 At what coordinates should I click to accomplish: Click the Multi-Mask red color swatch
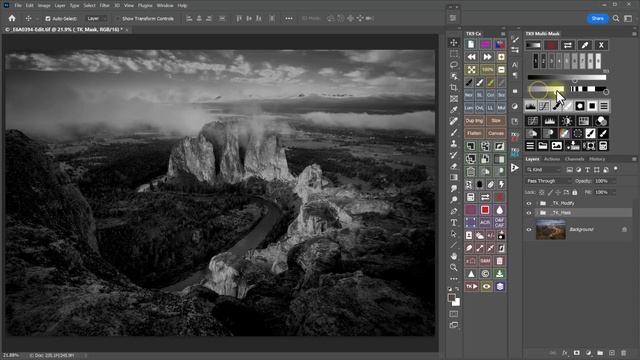pyautogui.click(x=551, y=45)
